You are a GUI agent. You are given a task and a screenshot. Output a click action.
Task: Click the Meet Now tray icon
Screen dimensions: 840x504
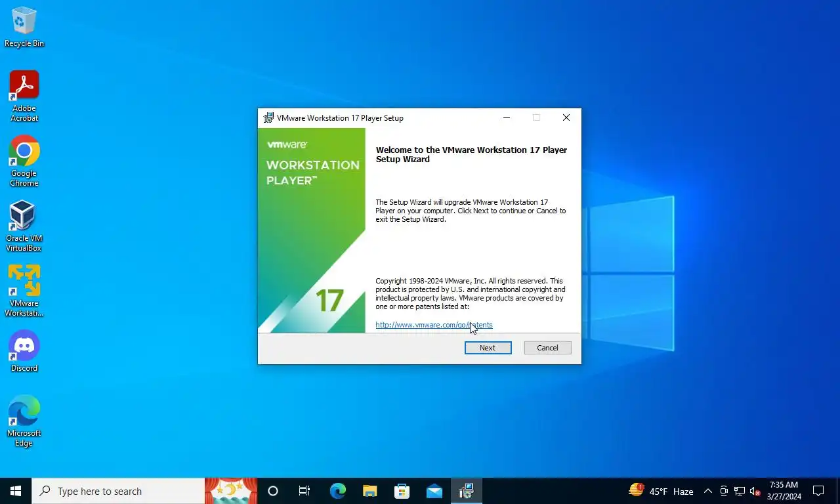click(724, 491)
